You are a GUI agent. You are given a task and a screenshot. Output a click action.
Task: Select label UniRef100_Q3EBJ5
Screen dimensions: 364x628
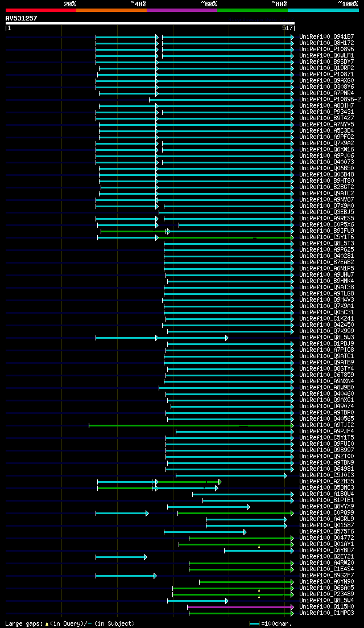[327, 212]
